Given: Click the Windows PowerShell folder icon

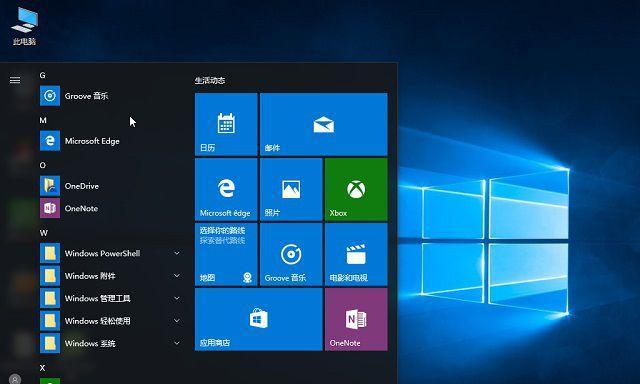Looking at the screenshot, I should click(50, 253).
